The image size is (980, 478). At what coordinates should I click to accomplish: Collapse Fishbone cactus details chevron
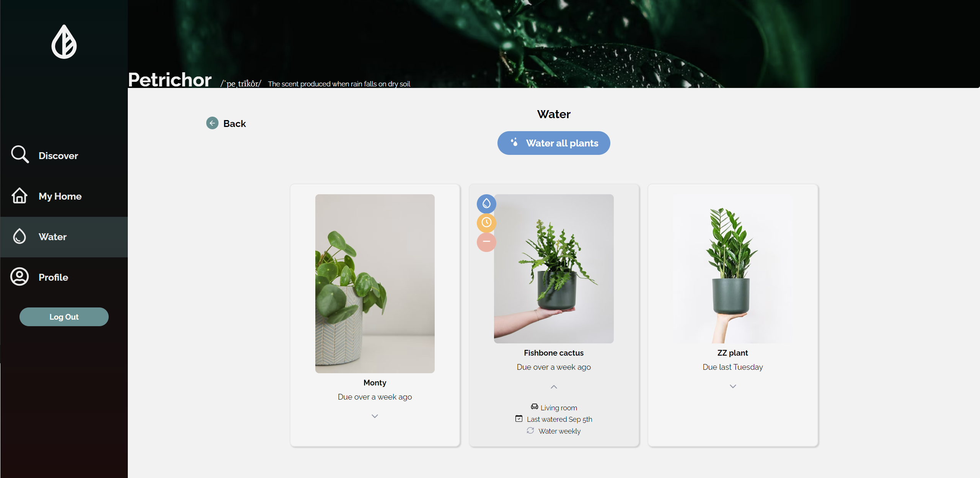click(x=553, y=387)
